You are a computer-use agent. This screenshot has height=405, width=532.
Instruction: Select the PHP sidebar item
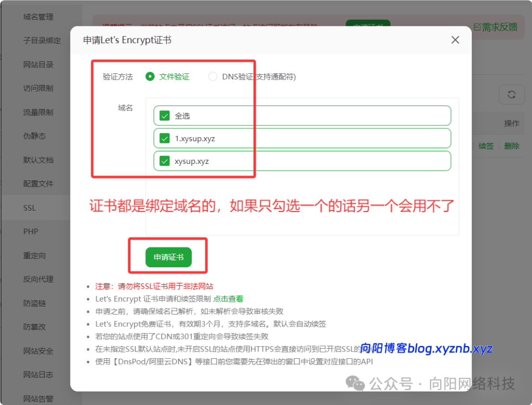click(30, 231)
